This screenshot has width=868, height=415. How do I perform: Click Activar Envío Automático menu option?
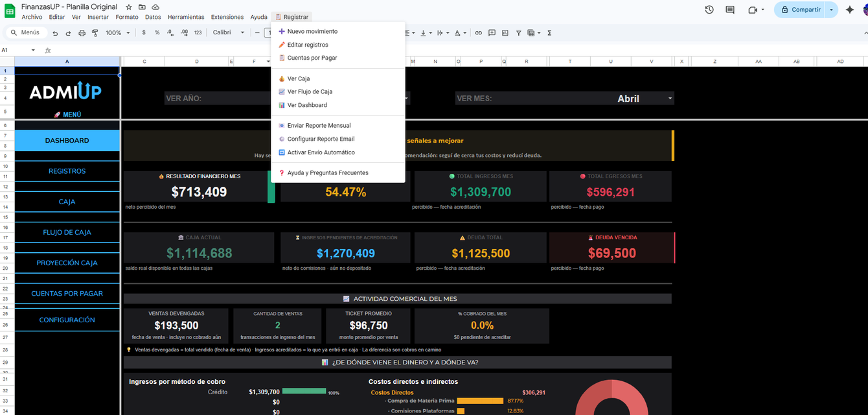321,152
